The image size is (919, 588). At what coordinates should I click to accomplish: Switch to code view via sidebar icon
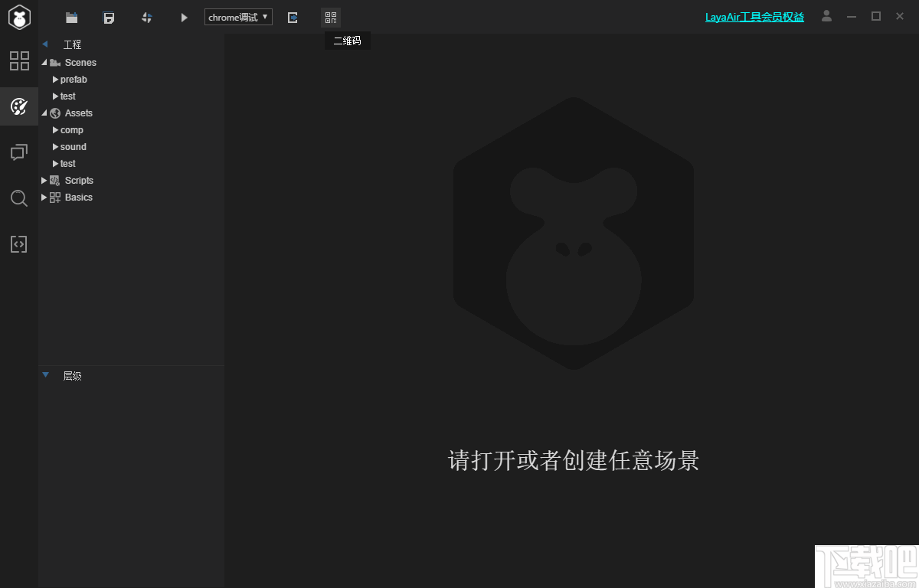click(18, 243)
